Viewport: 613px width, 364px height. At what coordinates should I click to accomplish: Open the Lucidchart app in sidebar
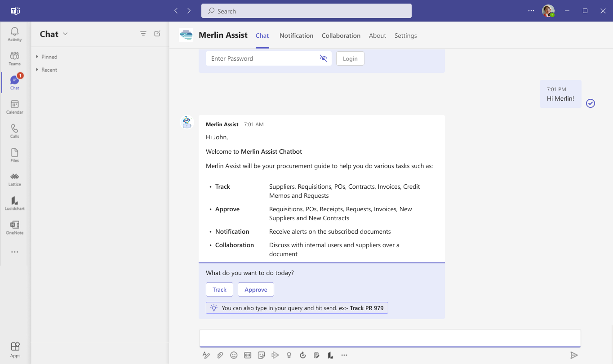coord(15,203)
